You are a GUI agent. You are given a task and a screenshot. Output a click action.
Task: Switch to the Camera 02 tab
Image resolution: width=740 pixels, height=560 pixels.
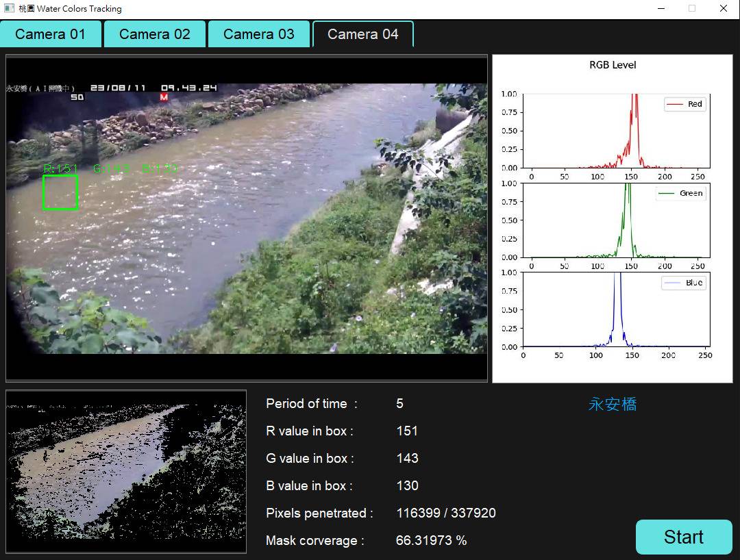click(x=155, y=34)
